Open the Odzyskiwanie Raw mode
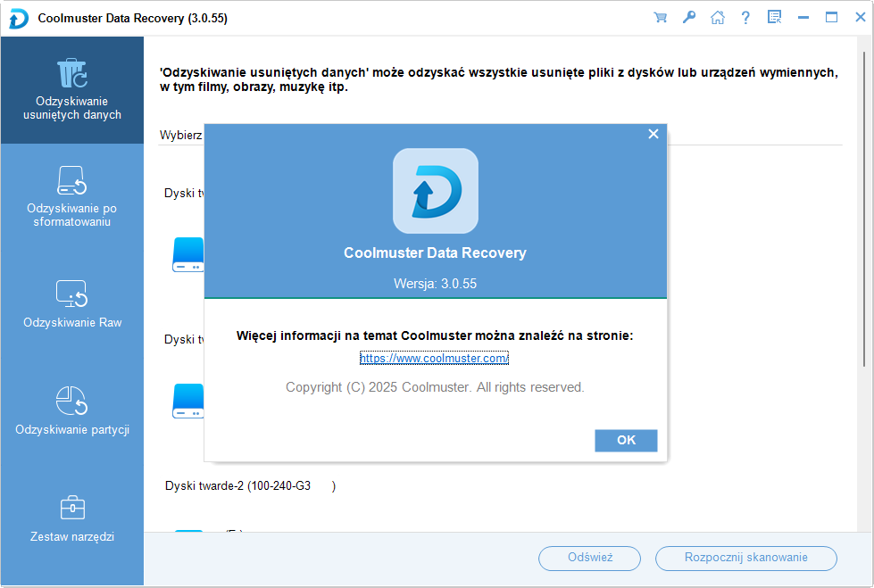The height and width of the screenshot is (588, 874). click(72, 304)
